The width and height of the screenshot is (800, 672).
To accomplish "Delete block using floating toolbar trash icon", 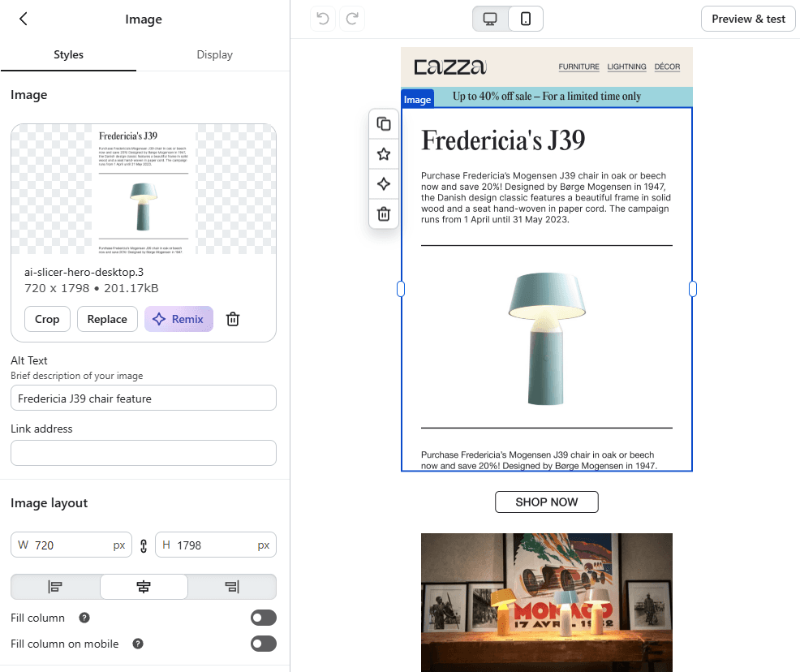I will (384, 213).
